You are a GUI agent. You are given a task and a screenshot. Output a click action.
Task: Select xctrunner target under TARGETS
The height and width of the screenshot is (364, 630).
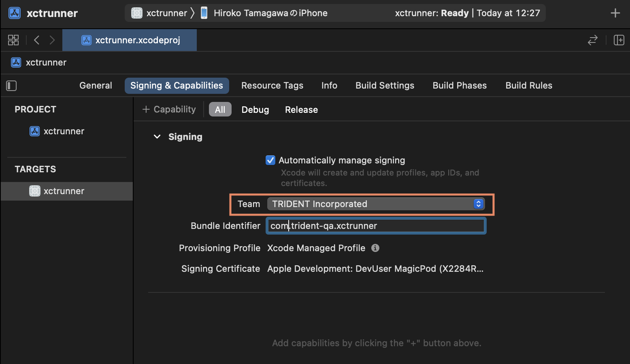[66, 191]
